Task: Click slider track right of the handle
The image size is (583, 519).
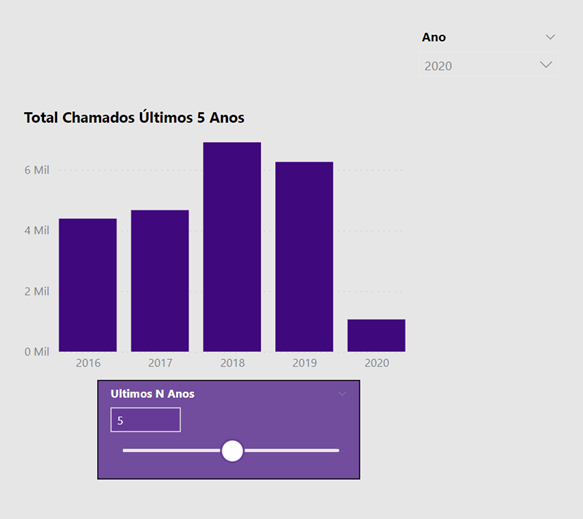Action: 292,451
